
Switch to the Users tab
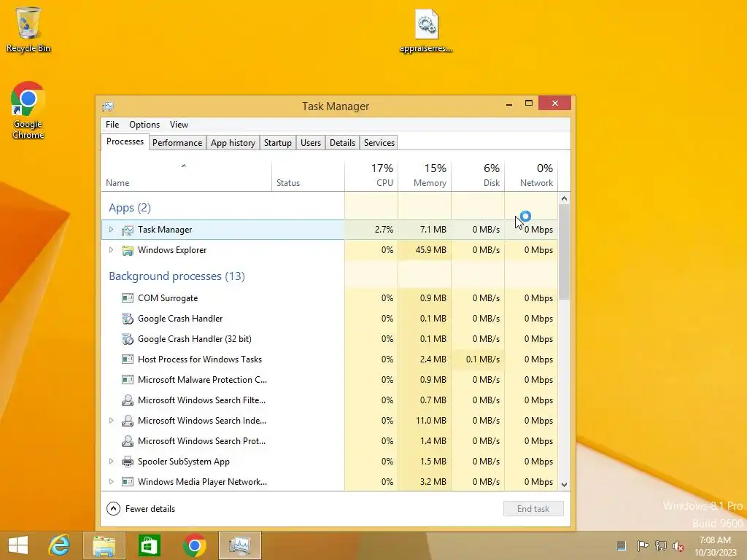click(x=311, y=143)
